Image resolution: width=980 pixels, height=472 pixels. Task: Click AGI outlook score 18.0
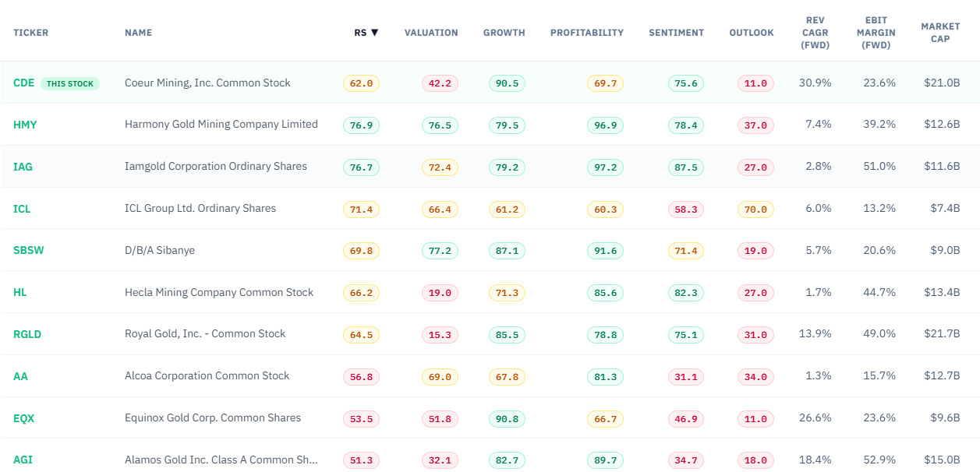click(755, 460)
